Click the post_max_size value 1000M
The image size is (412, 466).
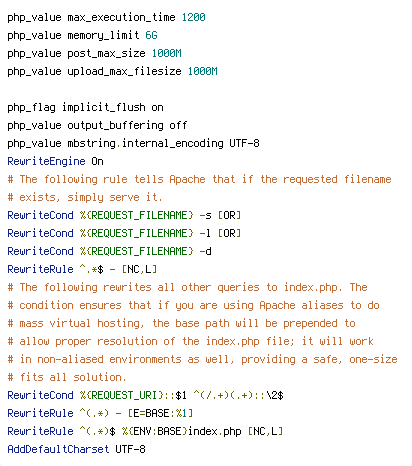pyautogui.click(x=167, y=53)
